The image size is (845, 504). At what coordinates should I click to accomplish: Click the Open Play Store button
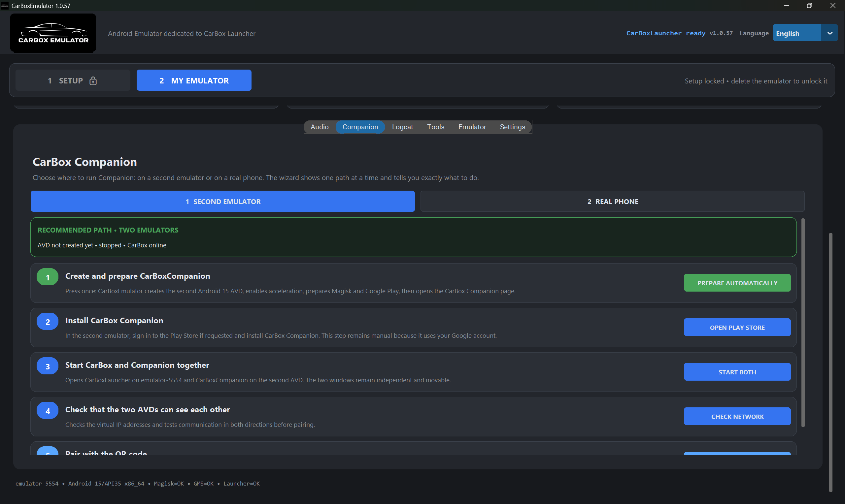point(737,328)
